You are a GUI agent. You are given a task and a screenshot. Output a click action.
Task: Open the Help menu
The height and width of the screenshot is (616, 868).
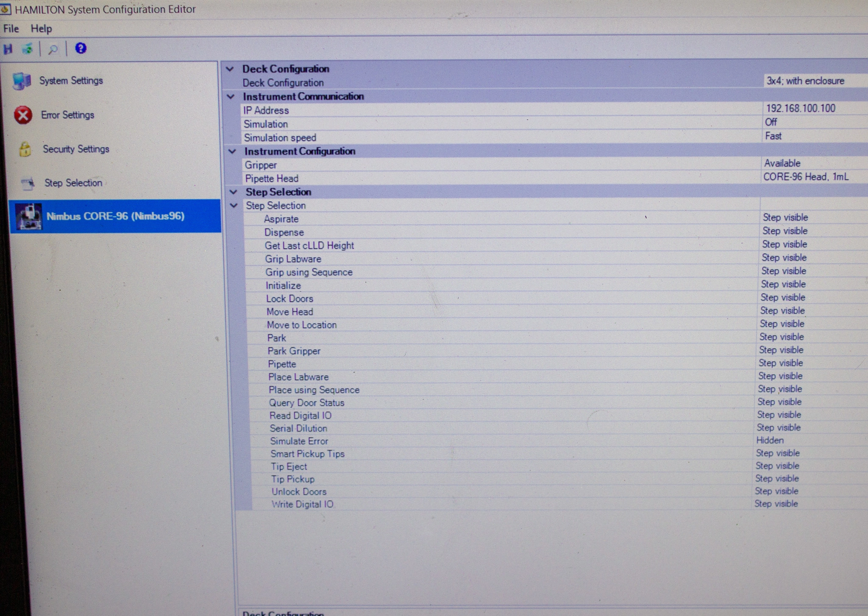point(41,28)
